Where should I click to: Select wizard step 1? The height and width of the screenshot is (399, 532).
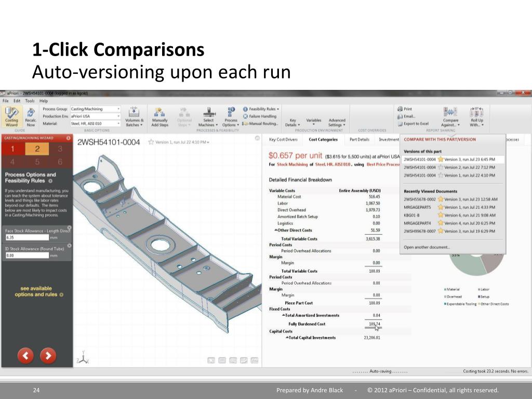(x=12, y=149)
